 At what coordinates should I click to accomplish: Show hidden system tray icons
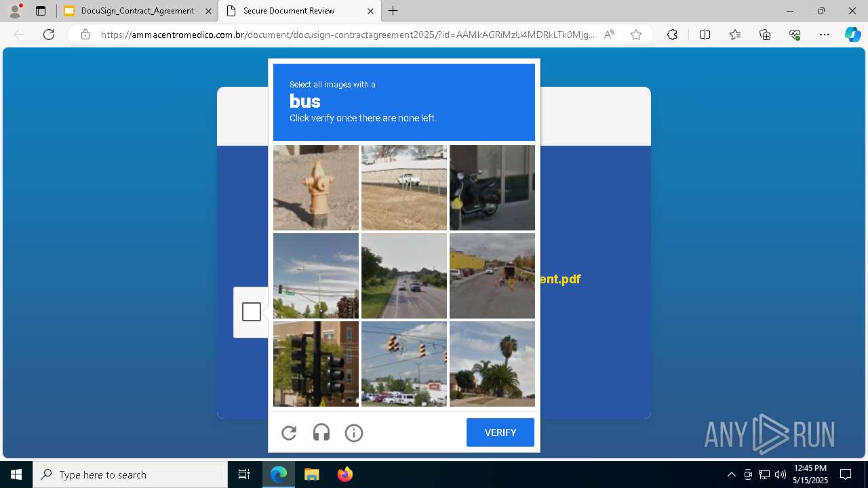click(x=731, y=474)
